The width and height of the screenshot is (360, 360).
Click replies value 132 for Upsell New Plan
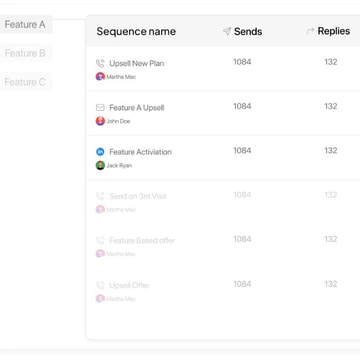click(331, 62)
